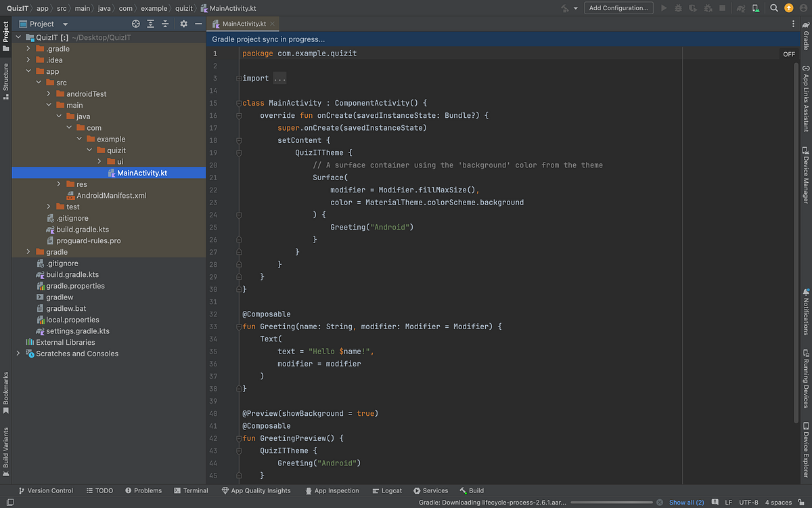Open the App Links Assistant from the right sidebar

(x=805, y=95)
